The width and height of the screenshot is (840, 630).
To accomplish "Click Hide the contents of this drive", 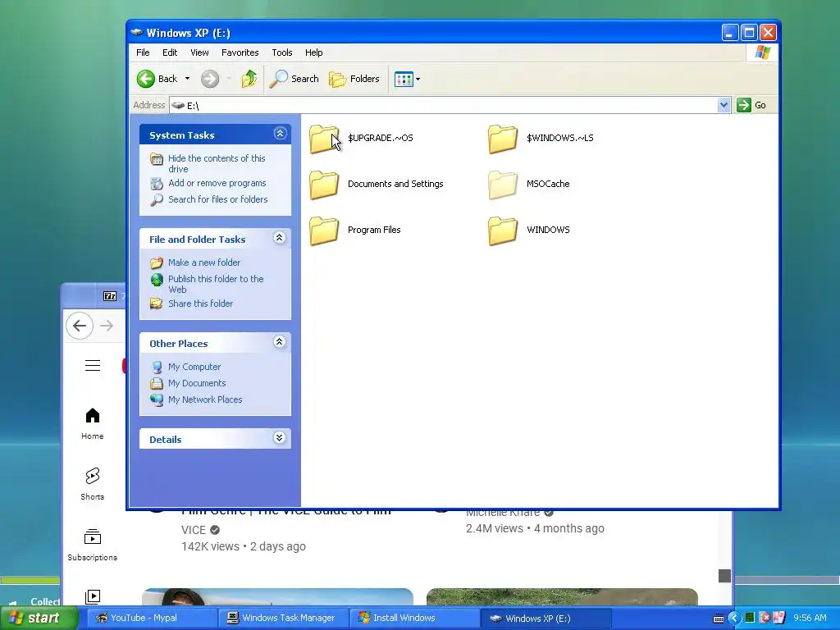I will [x=217, y=163].
